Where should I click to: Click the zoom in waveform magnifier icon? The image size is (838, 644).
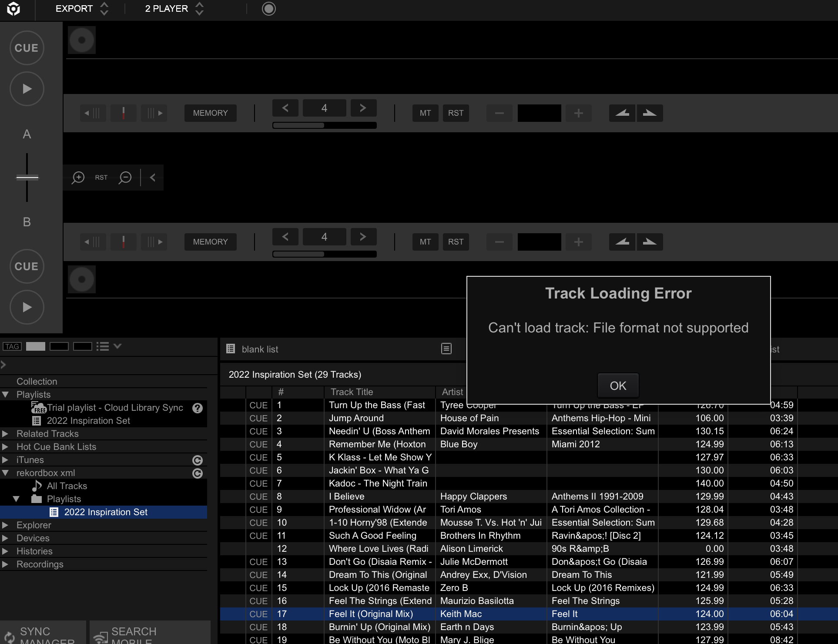[78, 178]
